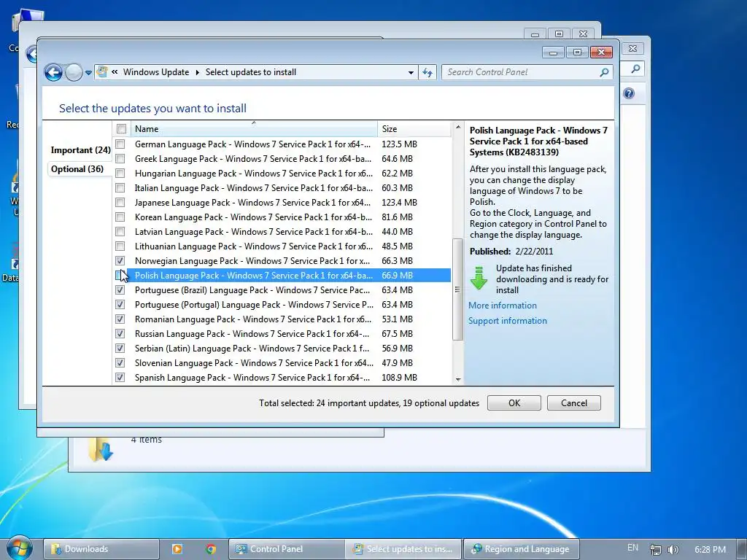Switch to Control Panel taskbar window
Image resolution: width=747 pixels, height=560 pixels.
[x=286, y=549]
